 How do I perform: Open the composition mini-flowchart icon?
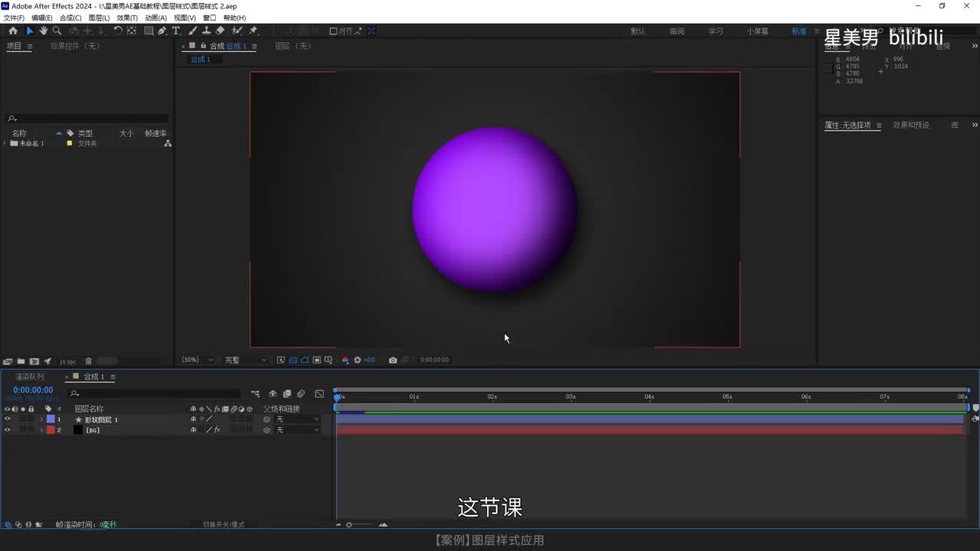255,394
